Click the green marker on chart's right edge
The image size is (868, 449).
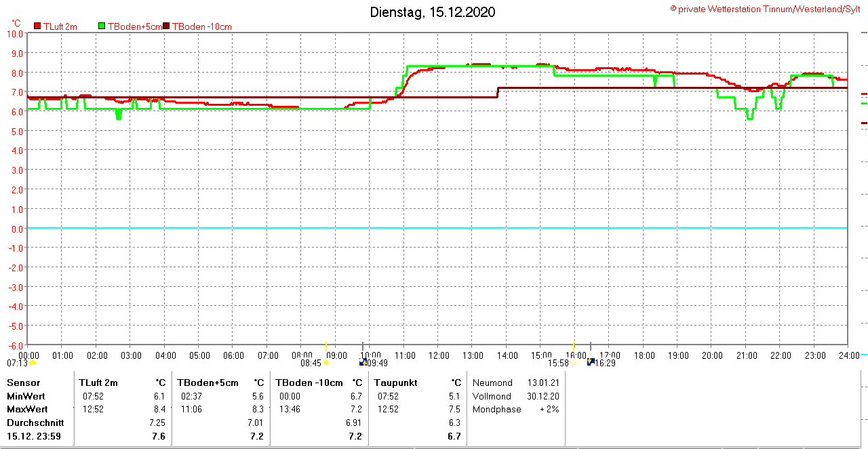pos(864,104)
